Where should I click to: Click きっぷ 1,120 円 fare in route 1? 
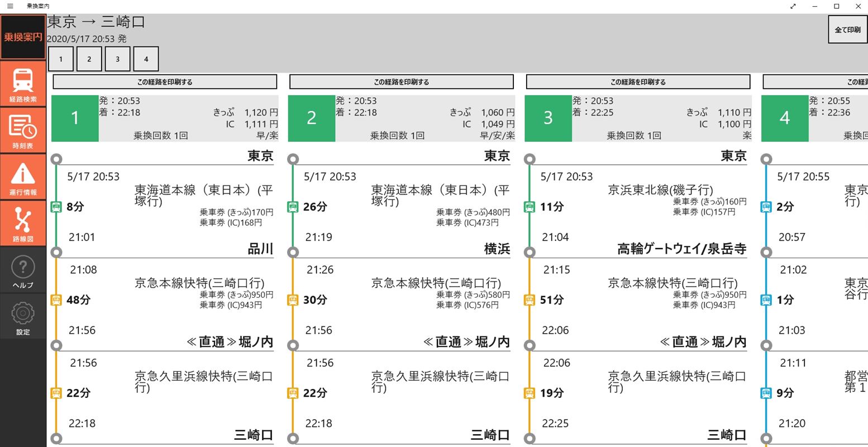click(245, 112)
